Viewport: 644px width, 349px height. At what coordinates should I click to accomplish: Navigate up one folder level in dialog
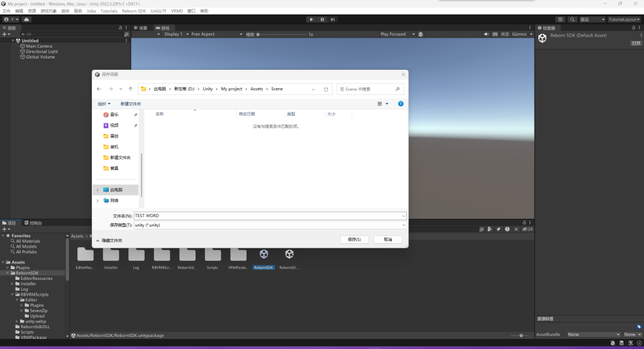point(130,89)
